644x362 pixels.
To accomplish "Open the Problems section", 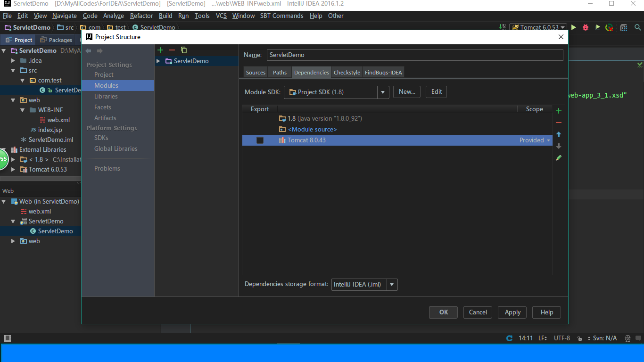I will tap(107, 168).
